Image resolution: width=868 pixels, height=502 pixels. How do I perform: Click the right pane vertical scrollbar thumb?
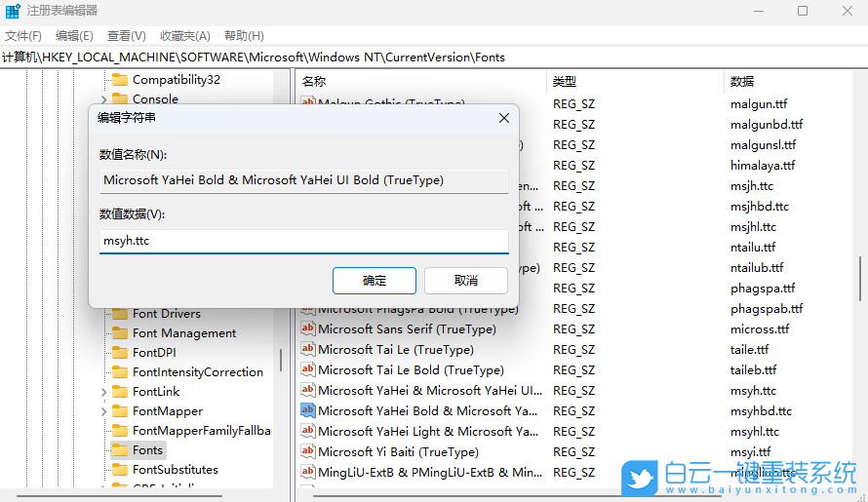coord(859,279)
